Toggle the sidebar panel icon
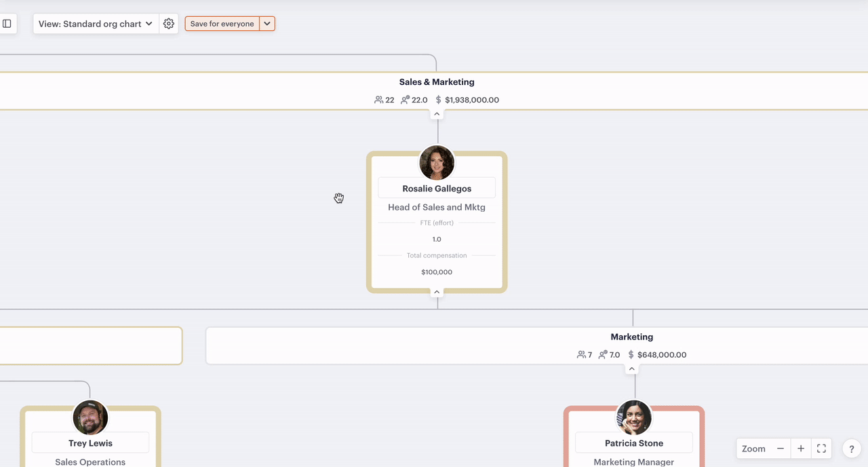 pyautogui.click(x=7, y=24)
